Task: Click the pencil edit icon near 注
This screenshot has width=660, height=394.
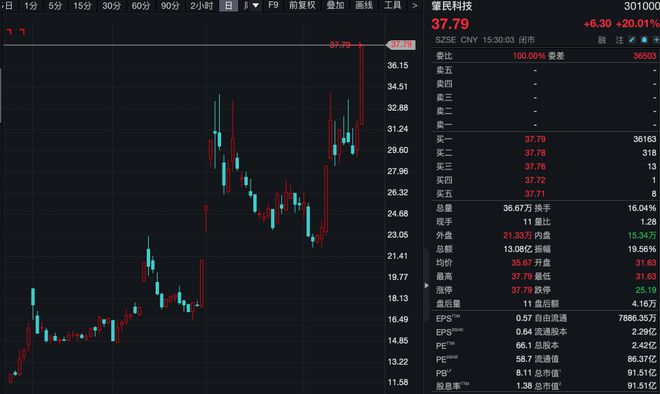Action: tap(632, 40)
